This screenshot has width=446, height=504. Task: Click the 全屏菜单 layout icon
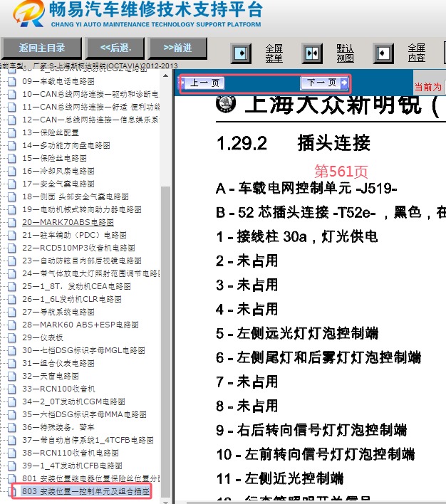(241, 53)
